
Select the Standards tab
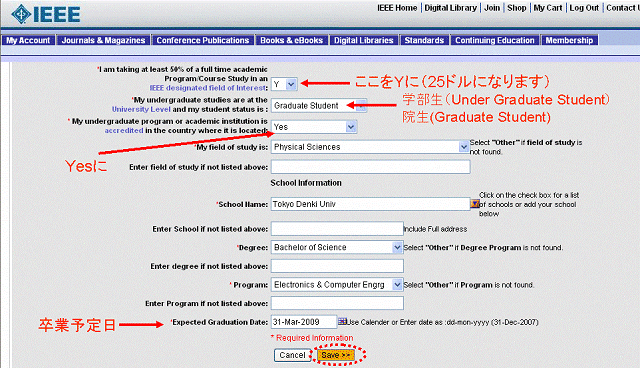pos(424,40)
